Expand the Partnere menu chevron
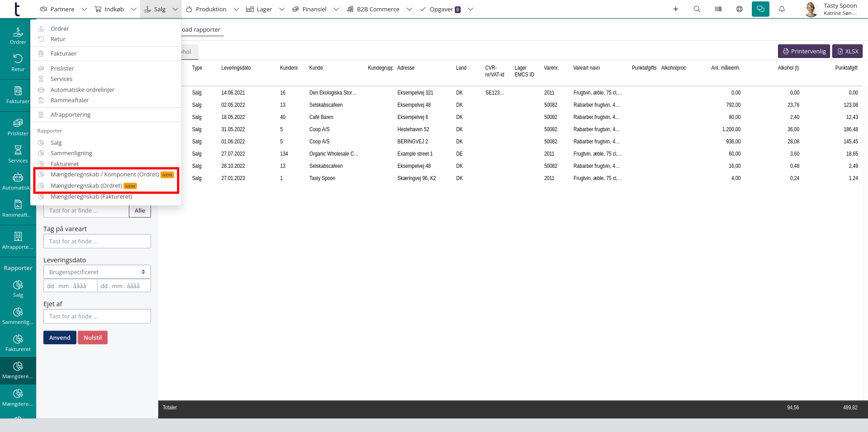The image size is (868, 432). point(84,9)
